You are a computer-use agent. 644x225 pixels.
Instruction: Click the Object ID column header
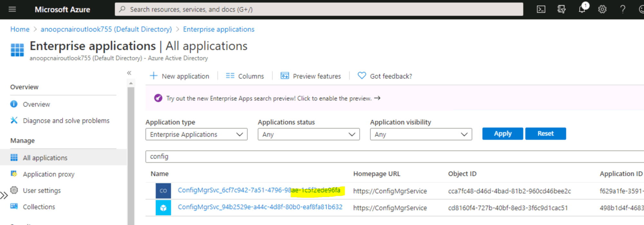tap(462, 174)
